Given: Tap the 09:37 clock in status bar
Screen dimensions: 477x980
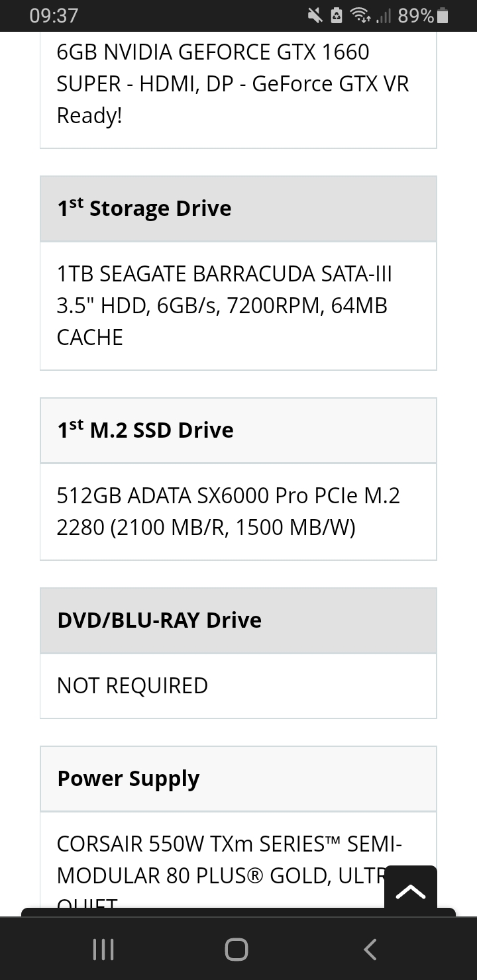Looking at the screenshot, I should click(54, 15).
